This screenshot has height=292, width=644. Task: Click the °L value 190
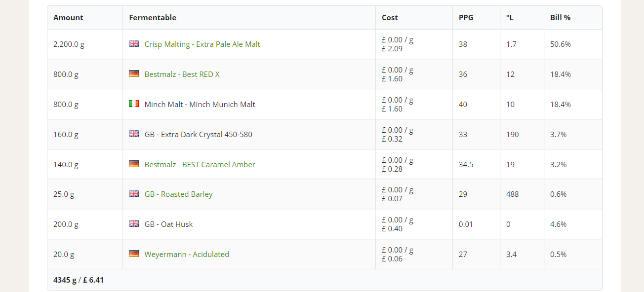[513, 134]
